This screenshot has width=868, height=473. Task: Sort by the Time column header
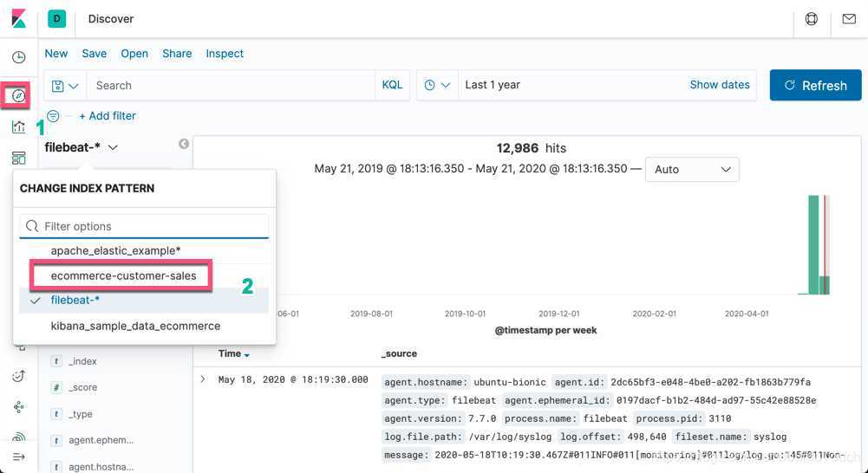tap(233, 353)
